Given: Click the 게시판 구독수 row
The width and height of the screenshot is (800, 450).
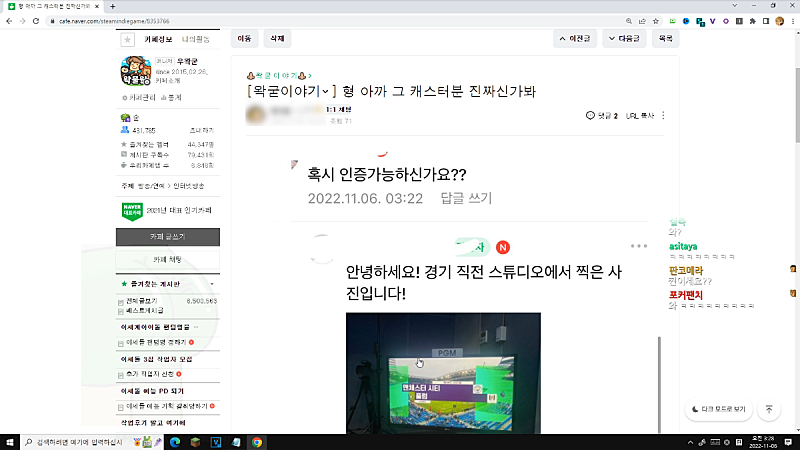Looking at the screenshot, I should tap(167, 155).
